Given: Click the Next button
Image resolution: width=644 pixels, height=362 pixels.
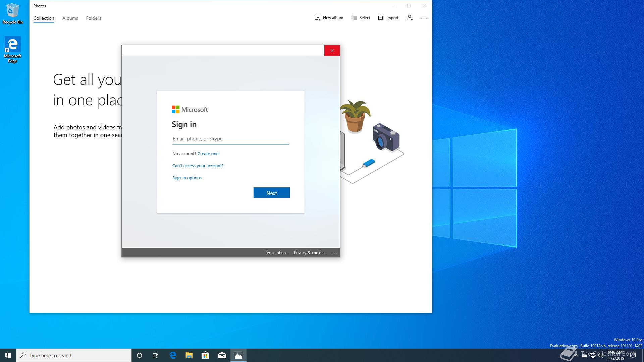Looking at the screenshot, I should (272, 193).
